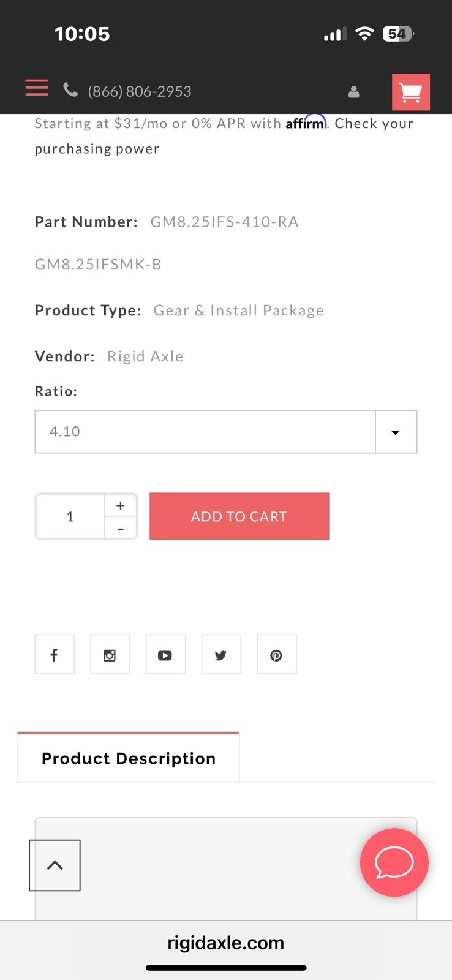Image resolution: width=452 pixels, height=980 pixels.
Task: Call the (866) 806-2953 phone link
Action: coord(140,91)
